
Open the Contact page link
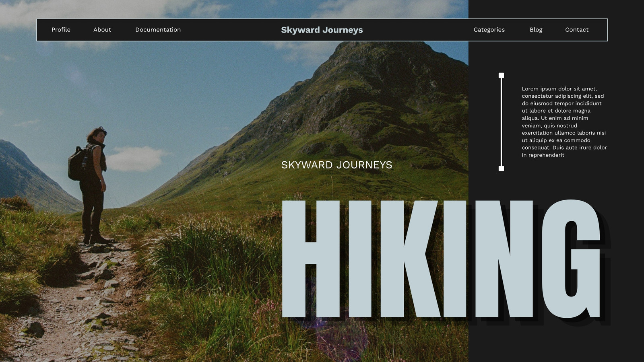577,30
